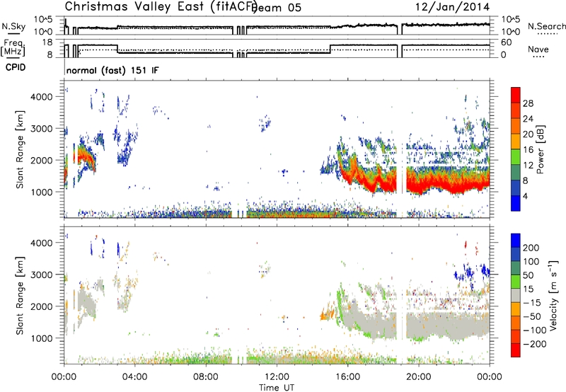Click the '28' label on Power color bar

pyautogui.click(x=528, y=103)
